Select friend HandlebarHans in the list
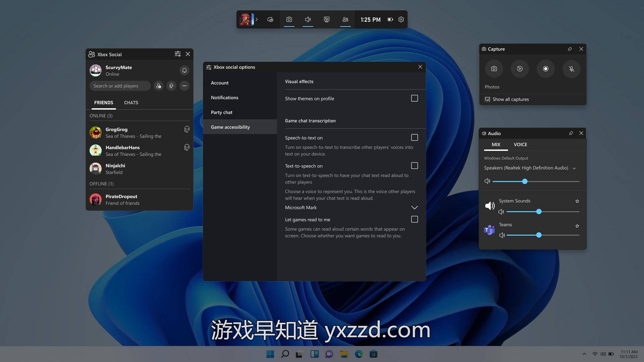 [140, 151]
